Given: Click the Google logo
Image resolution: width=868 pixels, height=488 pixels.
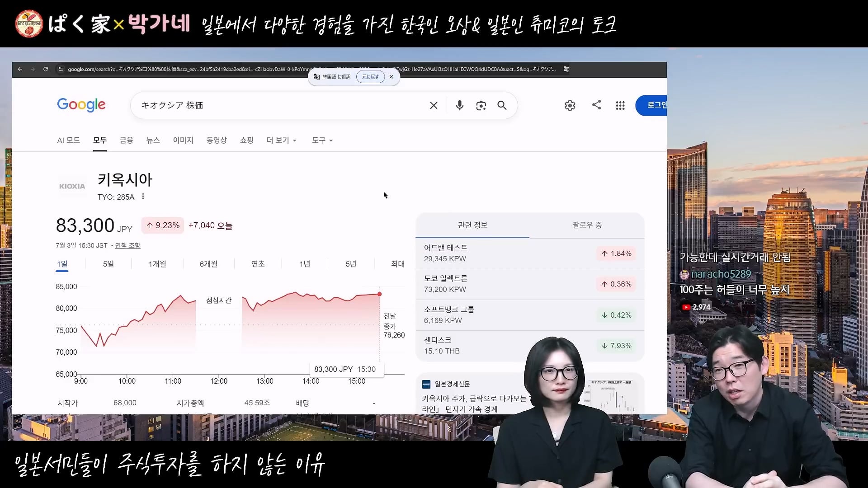Looking at the screenshot, I should click(x=81, y=105).
